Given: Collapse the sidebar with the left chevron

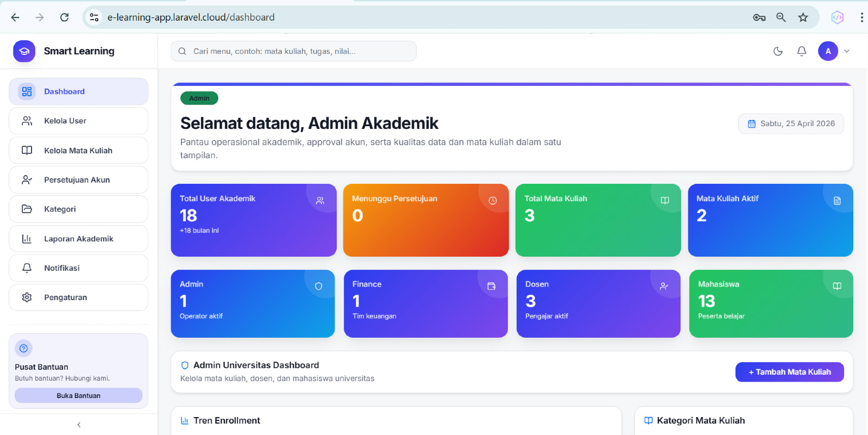Looking at the screenshot, I should tap(79, 425).
